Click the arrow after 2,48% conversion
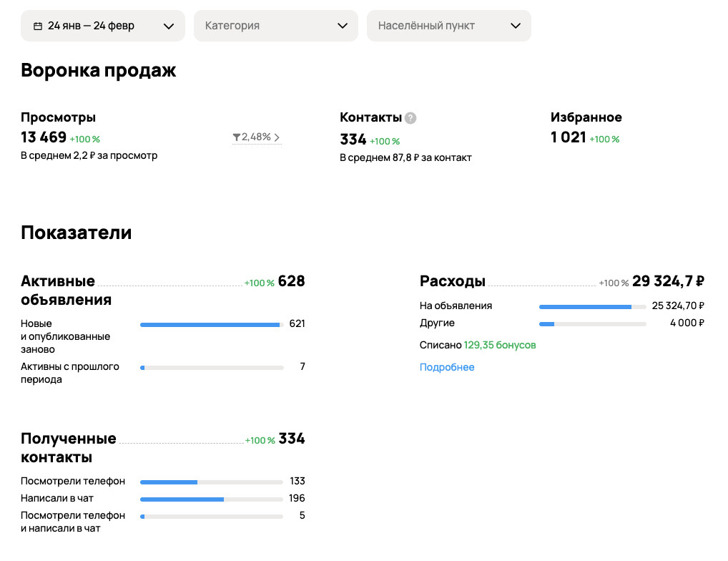Screen dimensions: 728x561 pyautogui.click(x=277, y=137)
